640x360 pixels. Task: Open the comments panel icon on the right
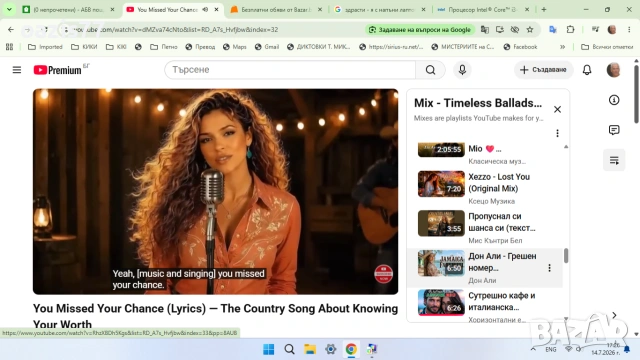614,130
